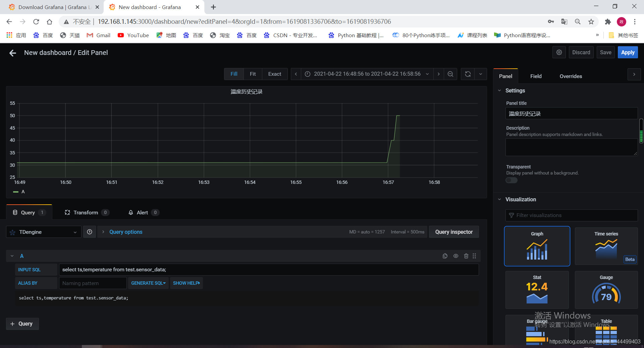Open YouTube bookmark
Viewport: 644px width, 348px height.
pyautogui.click(x=133, y=35)
